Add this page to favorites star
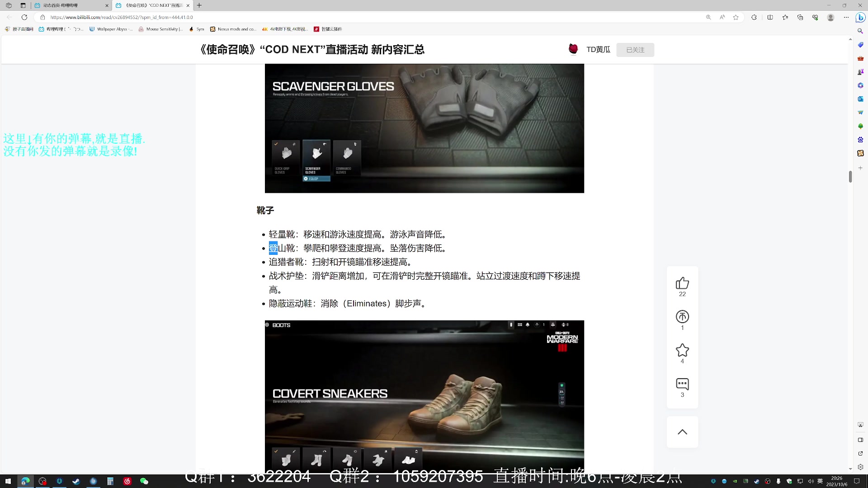The image size is (868, 488). click(x=736, y=17)
